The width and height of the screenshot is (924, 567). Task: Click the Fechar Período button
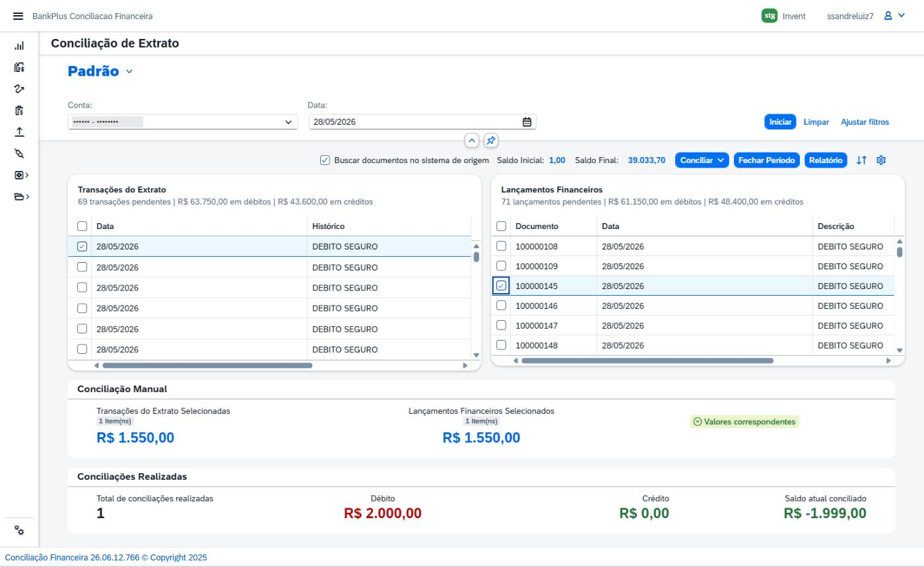(766, 160)
